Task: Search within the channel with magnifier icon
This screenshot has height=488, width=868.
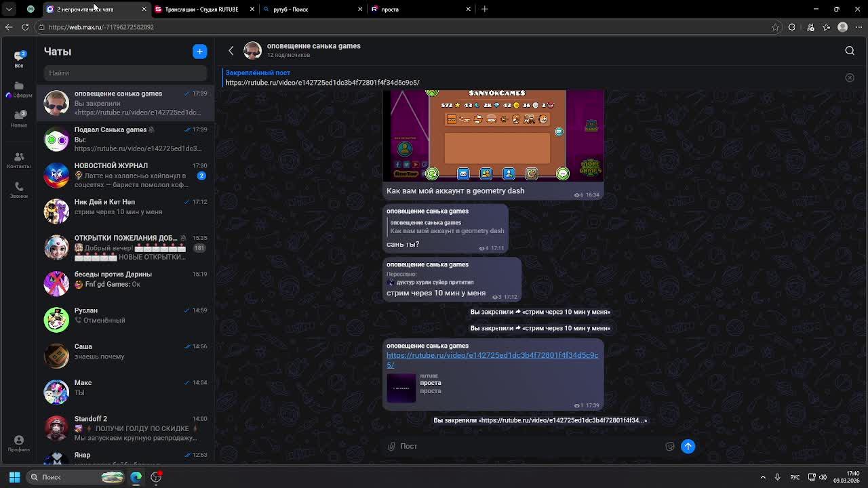Action: point(850,51)
